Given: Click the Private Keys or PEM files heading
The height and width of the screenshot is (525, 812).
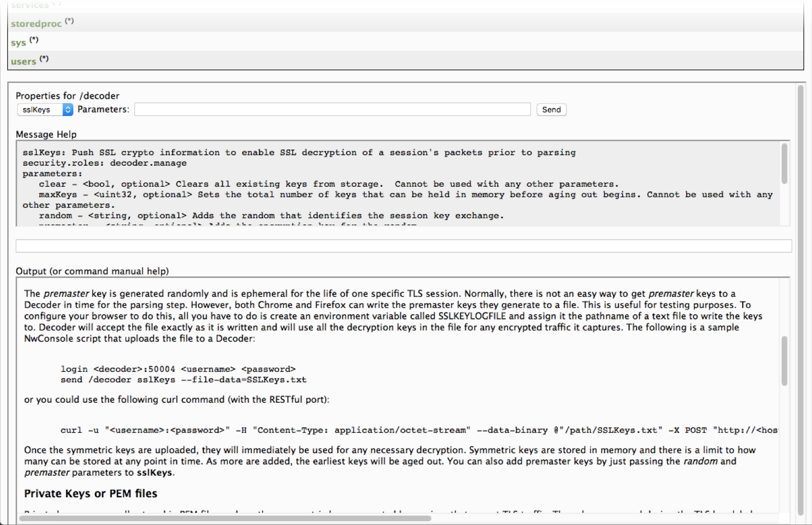Looking at the screenshot, I should click(x=91, y=494).
